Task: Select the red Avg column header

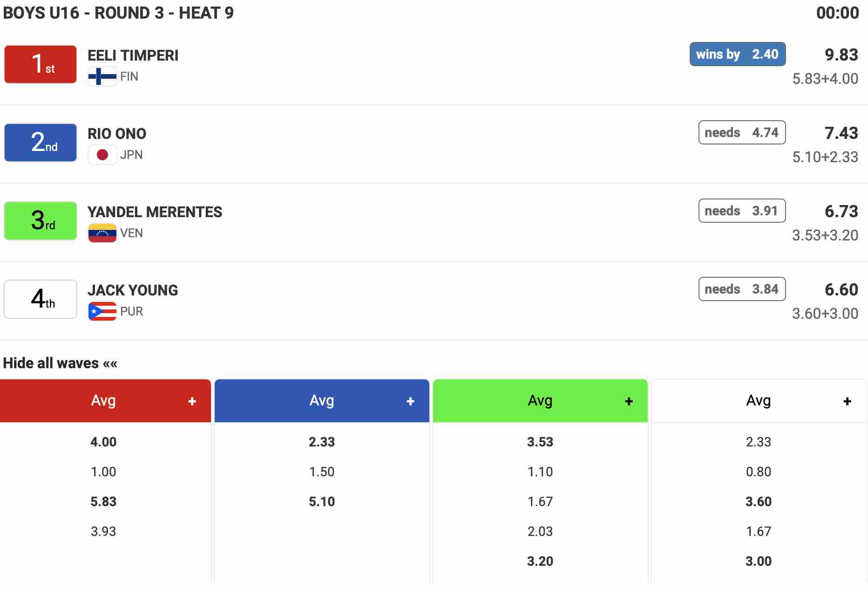Action: [103, 401]
